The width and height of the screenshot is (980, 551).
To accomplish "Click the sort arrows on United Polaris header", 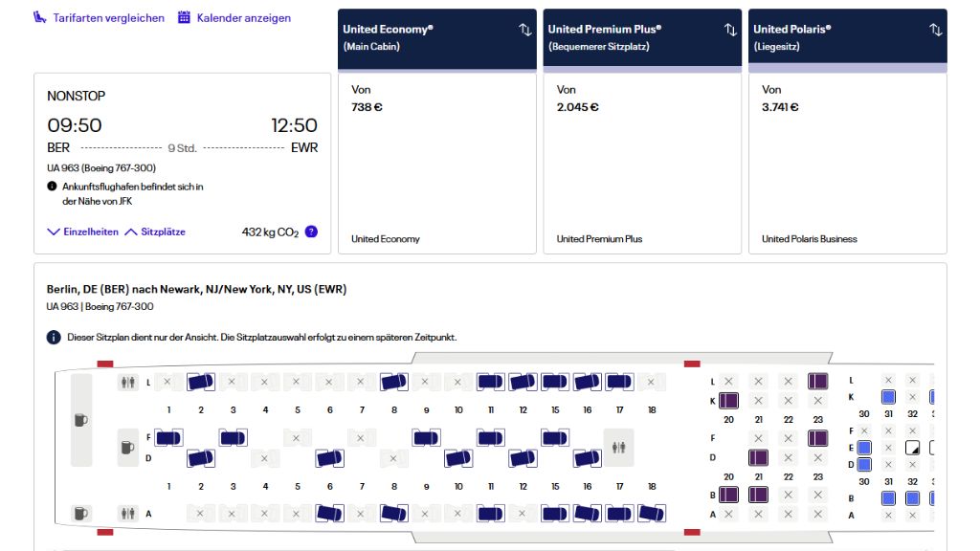I will pyautogui.click(x=935, y=30).
